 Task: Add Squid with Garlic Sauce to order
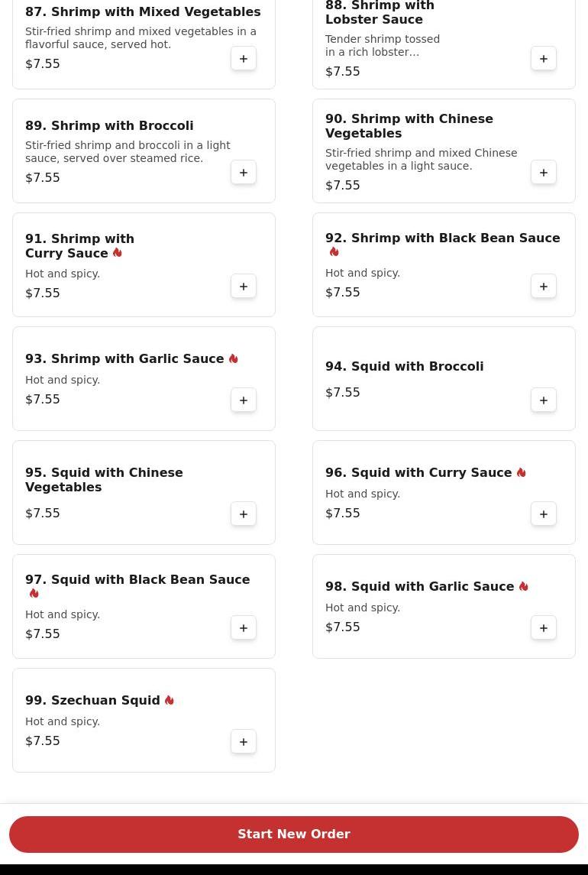(544, 628)
